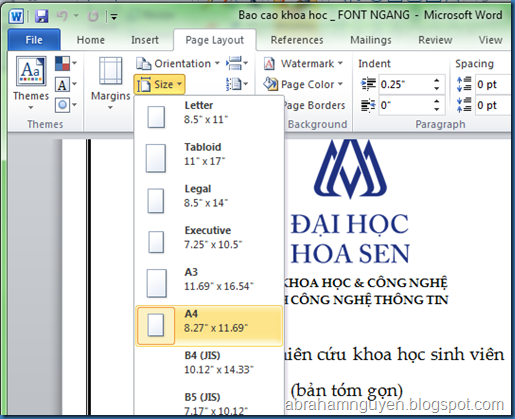Screen dimensions: 515x419
Task: Save the document with the floppy disk icon
Action: tap(42, 16)
